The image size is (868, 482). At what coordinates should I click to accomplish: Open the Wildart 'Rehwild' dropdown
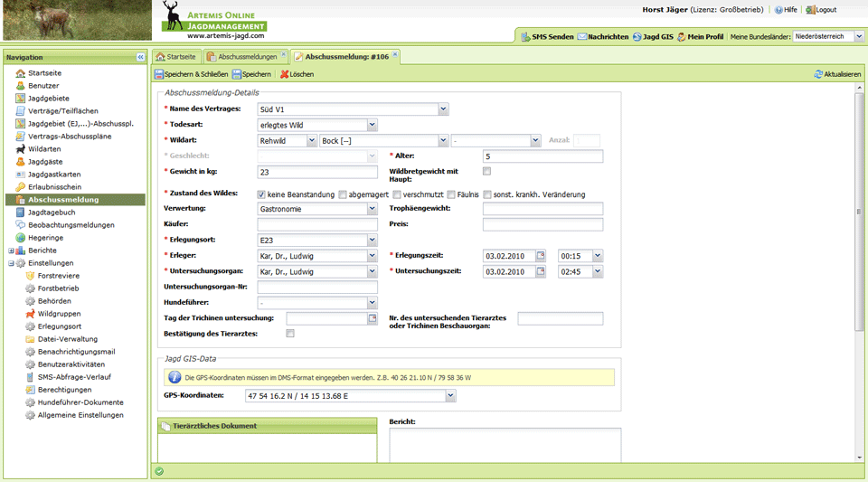point(312,140)
